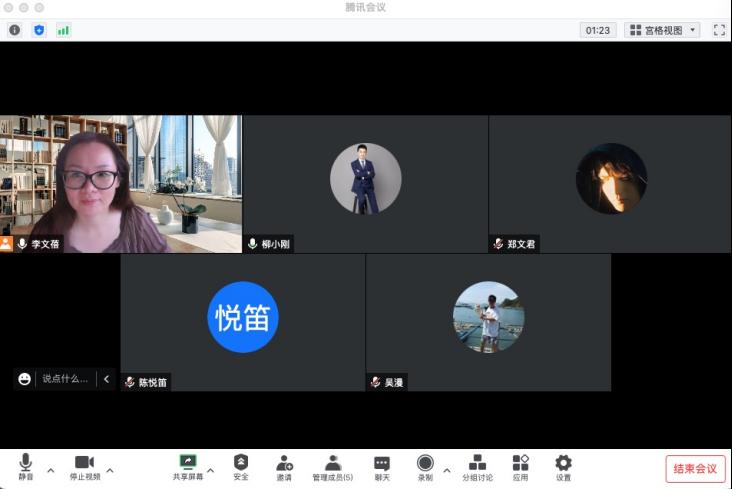732x489 pixels.
Task: Open 分组讨论 breakout rooms
Action: tap(477, 467)
